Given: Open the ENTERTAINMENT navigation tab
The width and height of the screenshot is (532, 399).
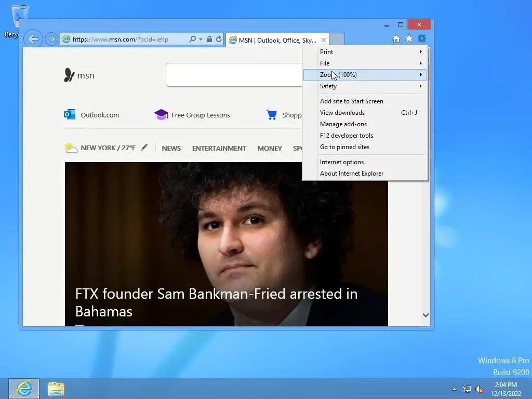Looking at the screenshot, I should 219,148.
